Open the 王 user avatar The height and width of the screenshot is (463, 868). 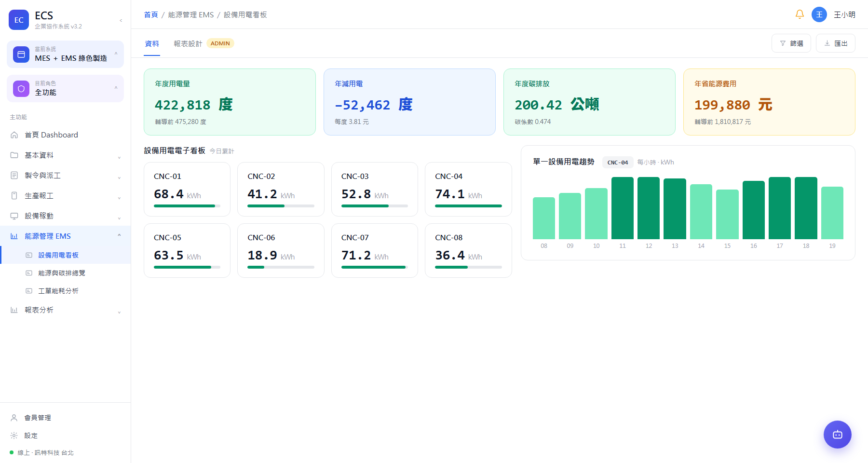(819, 14)
